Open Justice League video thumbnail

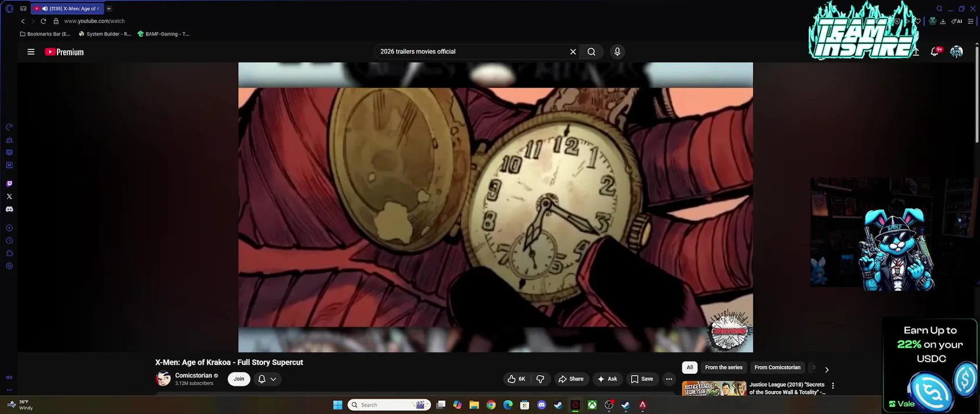click(x=714, y=388)
